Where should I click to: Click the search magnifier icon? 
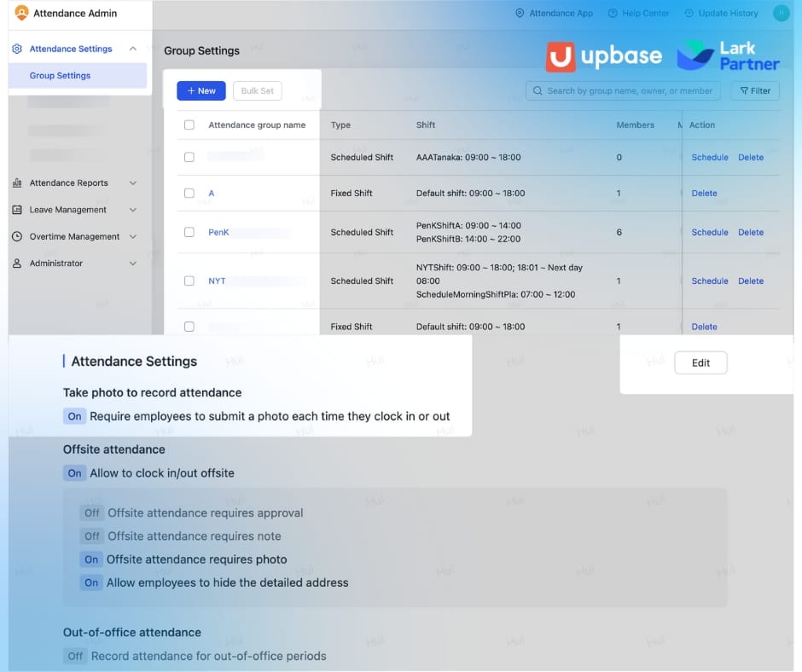(x=537, y=90)
